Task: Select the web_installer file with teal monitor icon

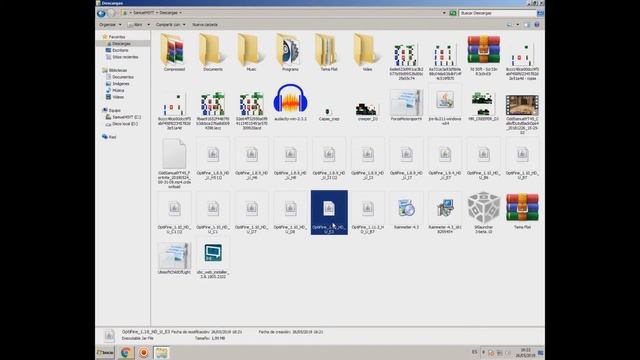Action: coord(213,258)
